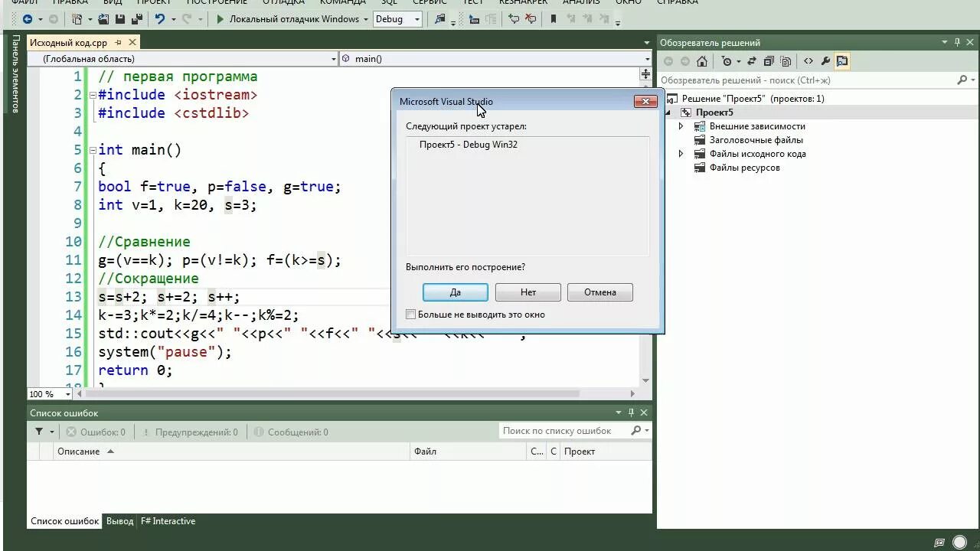Open the ПРОЕКТ menu
980x551 pixels.
pos(154,2)
